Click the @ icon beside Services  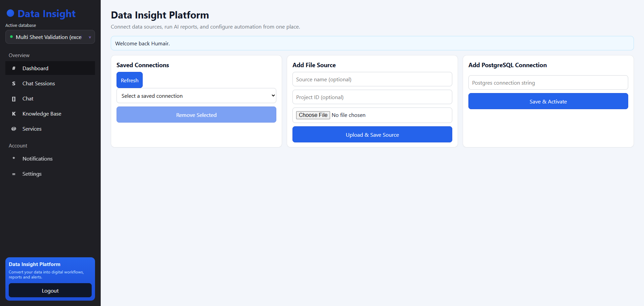click(14, 129)
